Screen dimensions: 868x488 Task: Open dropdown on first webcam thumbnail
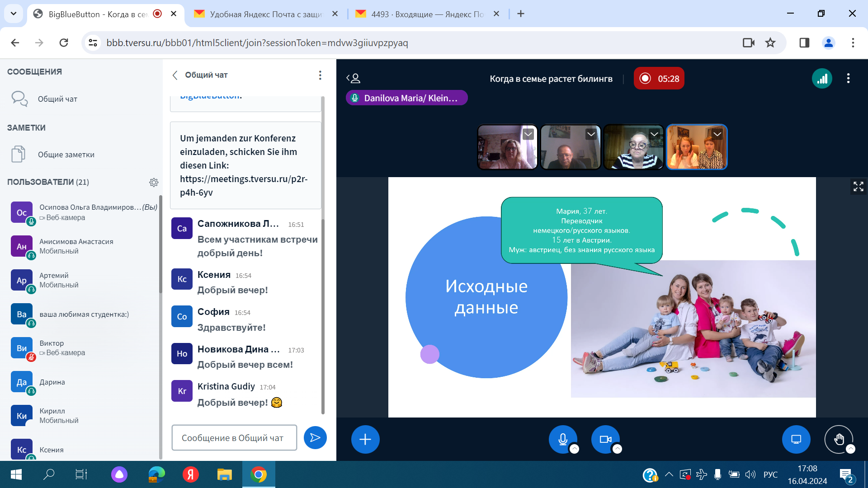pos(528,134)
